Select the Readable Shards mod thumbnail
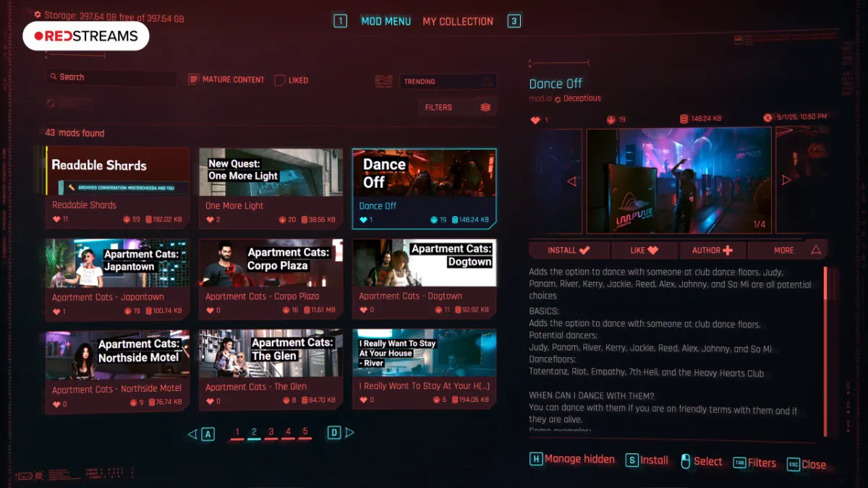This screenshot has height=488, width=868. pyautogui.click(x=118, y=172)
